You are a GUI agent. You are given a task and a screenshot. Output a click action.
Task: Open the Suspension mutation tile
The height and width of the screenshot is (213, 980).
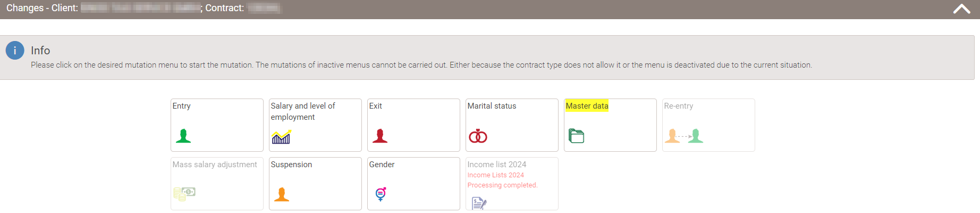click(x=315, y=184)
